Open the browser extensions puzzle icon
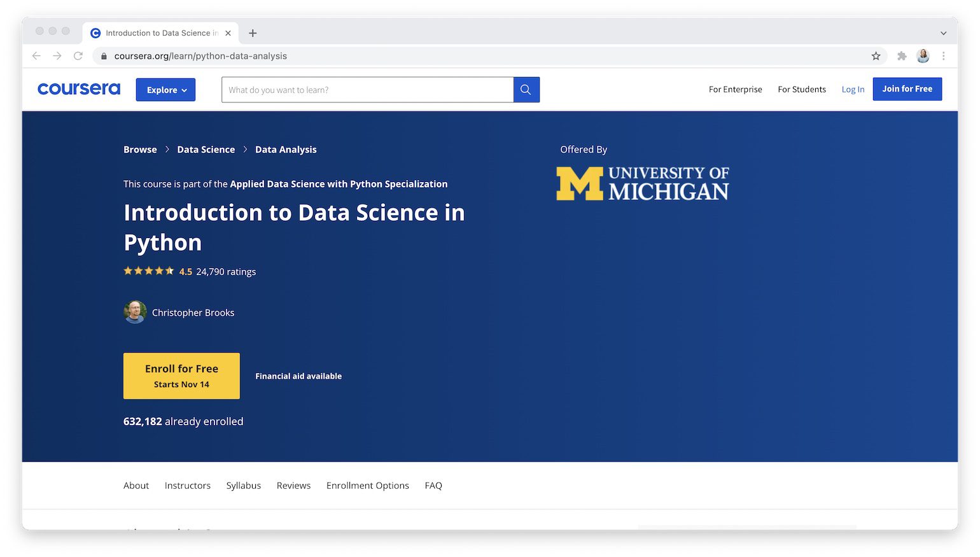This screenshot has height=557, width=980. 902,56
